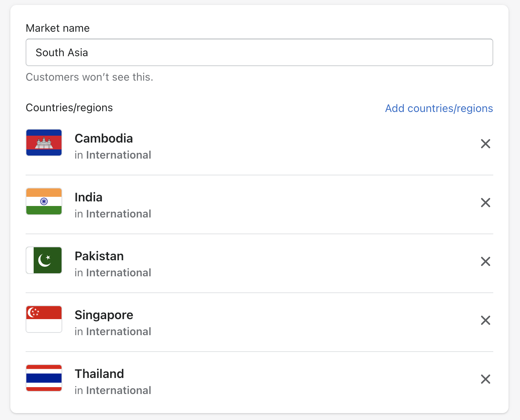Viewport: 520px width, 420px height.
Task: Click the India flag icon
Action: (x=44, y=201)
